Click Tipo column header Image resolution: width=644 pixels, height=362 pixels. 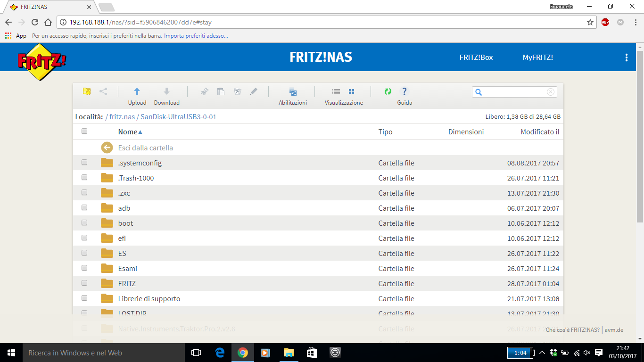(x=385, y=132)
